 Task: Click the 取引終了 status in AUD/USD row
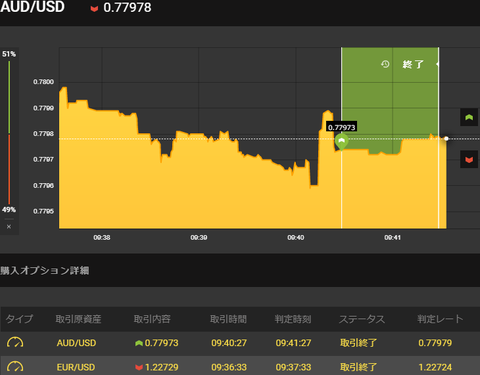358,343
